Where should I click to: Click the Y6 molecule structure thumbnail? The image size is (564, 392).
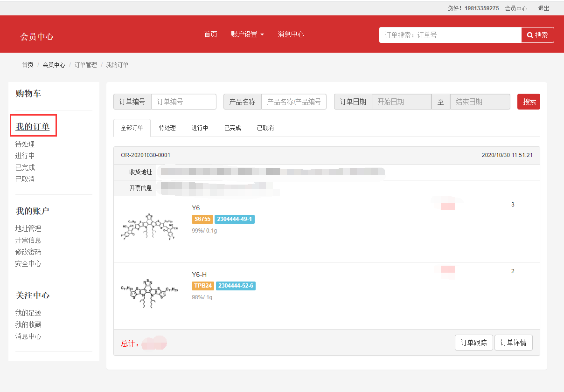pos(148,227)
